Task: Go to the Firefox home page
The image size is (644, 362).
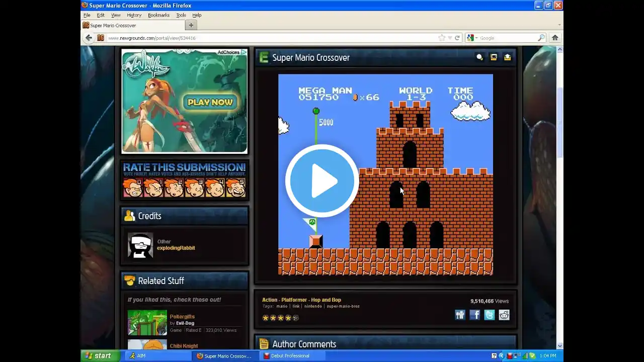Action: click(555, 38)
